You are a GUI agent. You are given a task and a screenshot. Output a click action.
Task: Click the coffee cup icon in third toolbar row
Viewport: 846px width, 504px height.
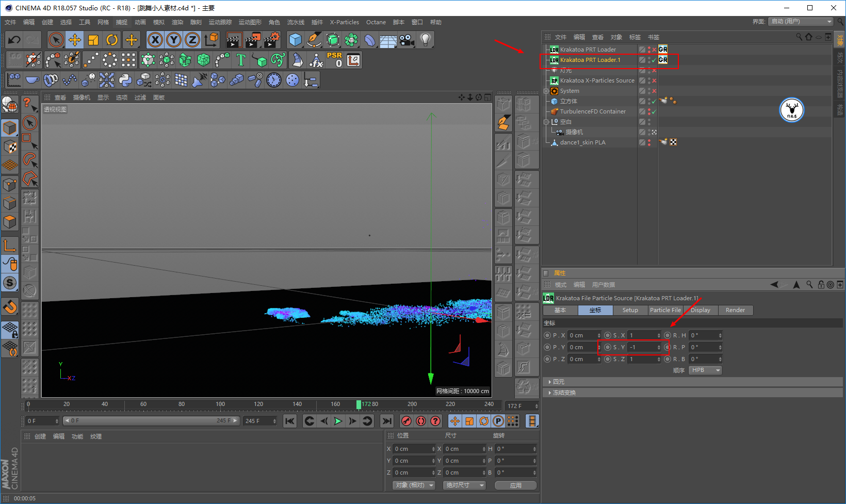point(32,80)
